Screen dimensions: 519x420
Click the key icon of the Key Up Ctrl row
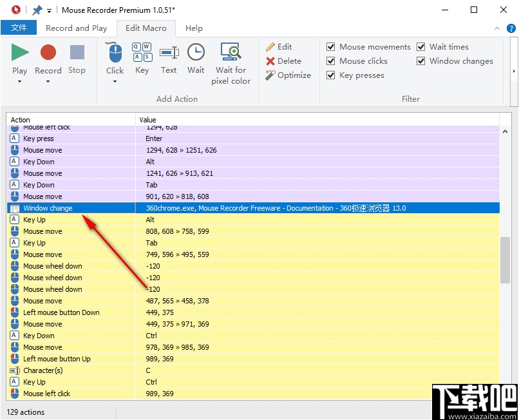pyautogui.click(x=14, y=381)
